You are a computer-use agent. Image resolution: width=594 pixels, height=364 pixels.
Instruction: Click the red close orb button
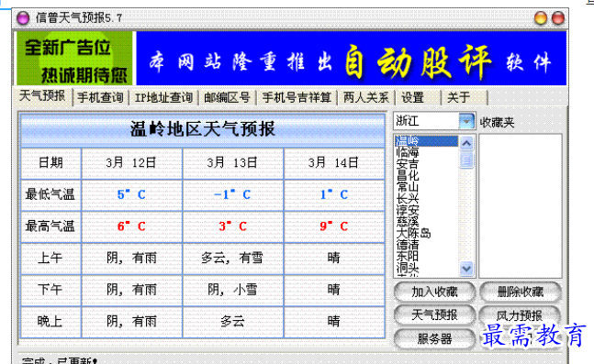point(558,17)
